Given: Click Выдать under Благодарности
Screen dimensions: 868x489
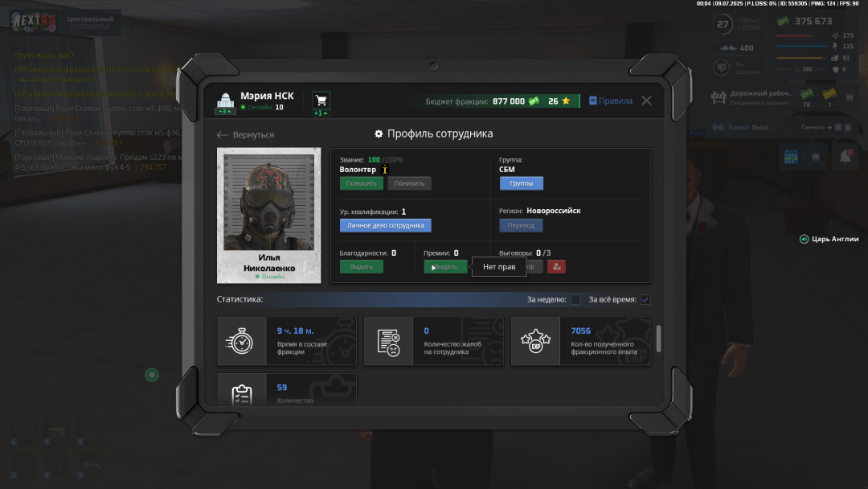Looking at the screenshot, I should 361,267.
